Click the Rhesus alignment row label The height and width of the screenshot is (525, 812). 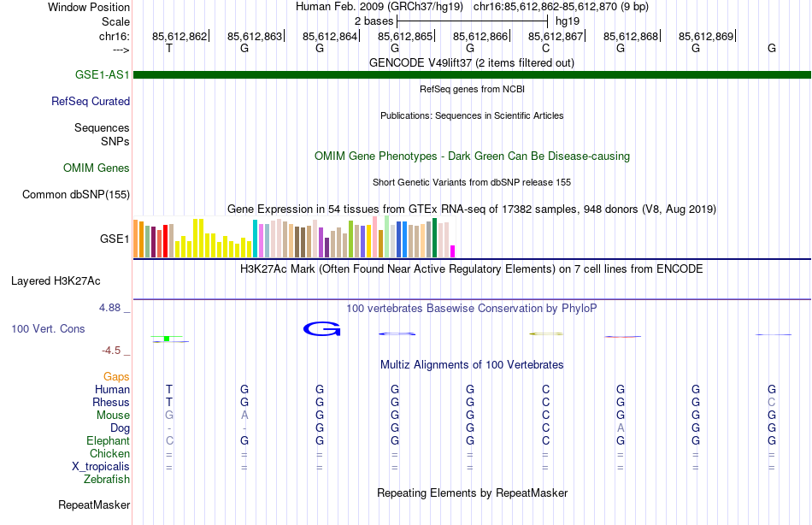[111, 402]
